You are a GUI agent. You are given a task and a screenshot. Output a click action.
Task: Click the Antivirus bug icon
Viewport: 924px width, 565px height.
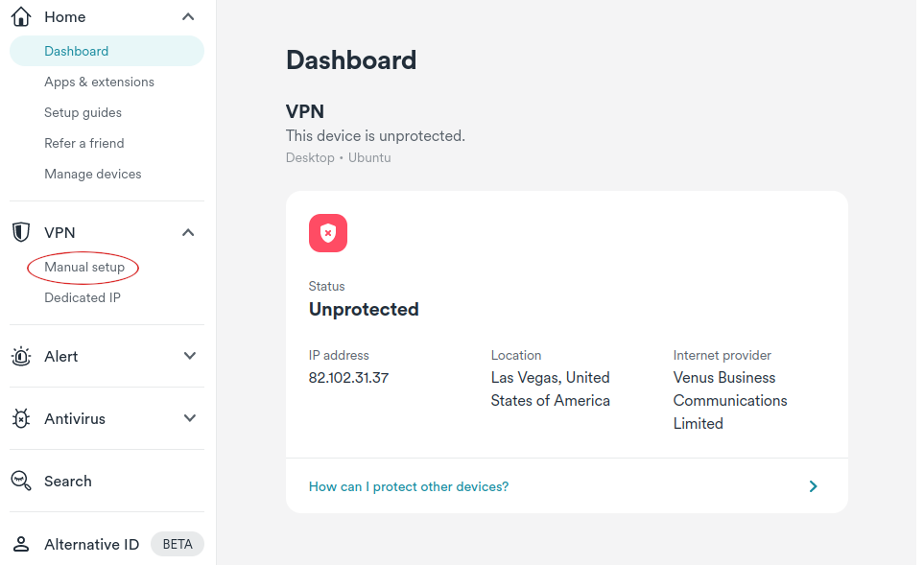tap(20, 418)
